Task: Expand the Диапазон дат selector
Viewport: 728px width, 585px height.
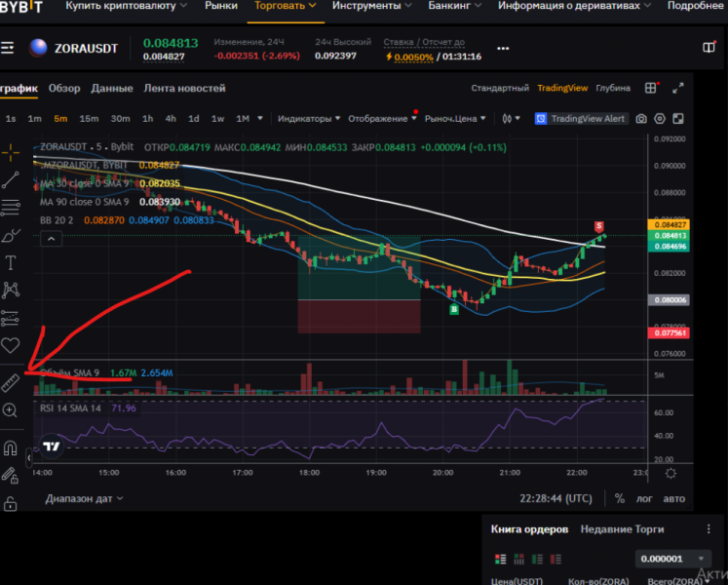Action: click(x=84, y=498)
